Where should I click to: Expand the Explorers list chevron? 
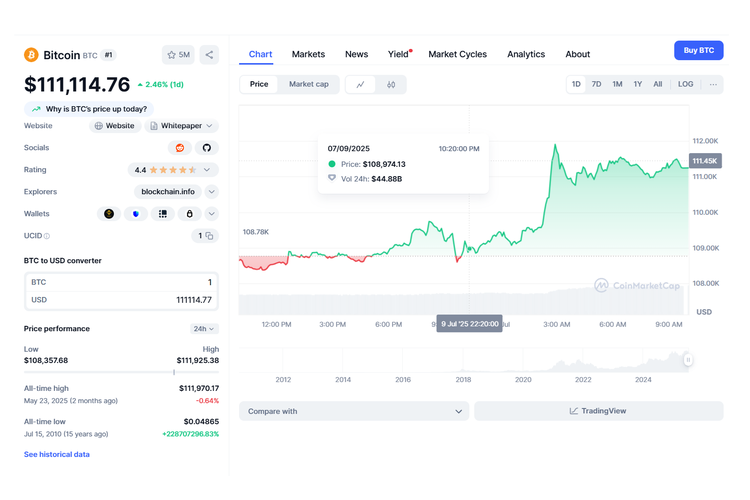coord(211,192)
